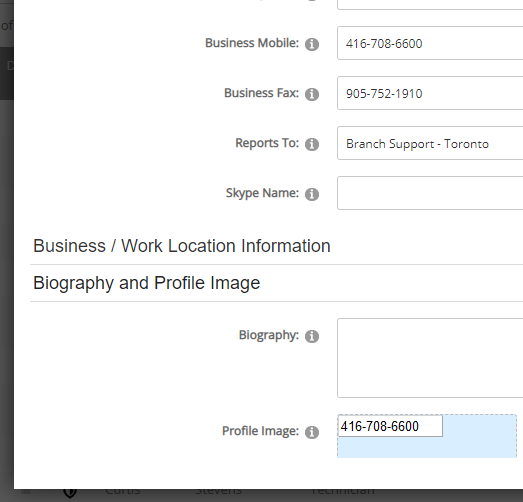Select the Reports To field showing Branch Support

pos(430,143)
